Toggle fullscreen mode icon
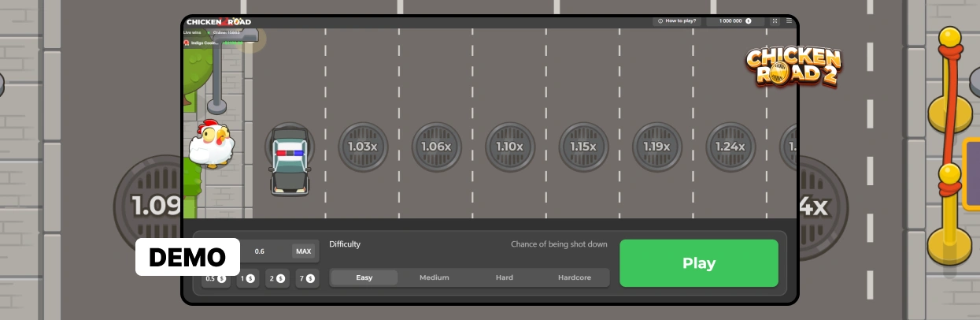 tap(775, 21)
